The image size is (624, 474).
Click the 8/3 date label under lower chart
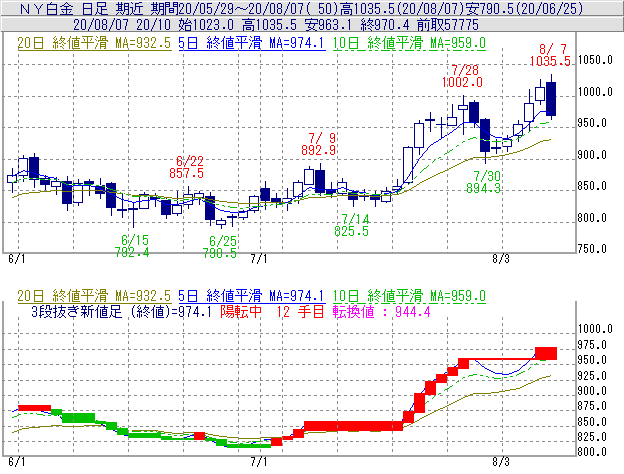pos(501,462)
